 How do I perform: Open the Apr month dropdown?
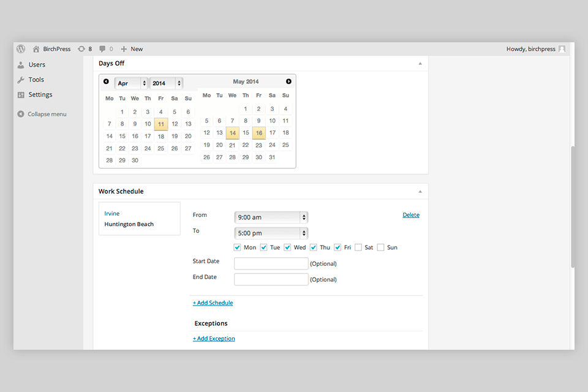[x=131, y=83]
